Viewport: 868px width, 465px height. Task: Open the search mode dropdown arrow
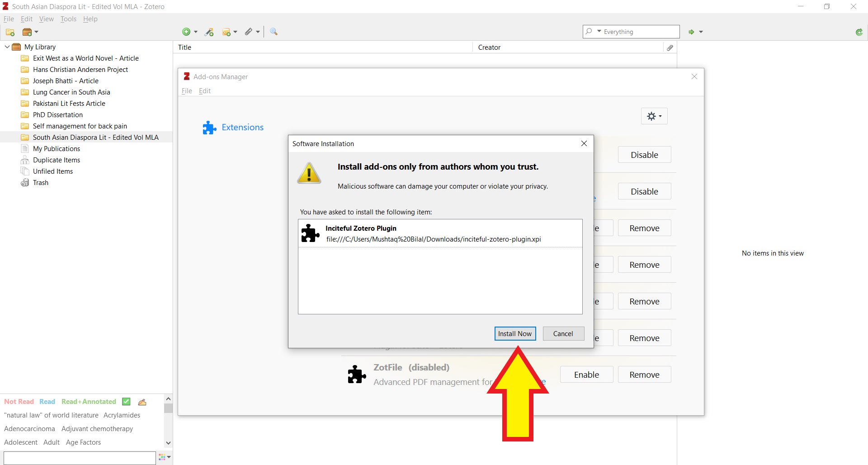pos(599,31)
